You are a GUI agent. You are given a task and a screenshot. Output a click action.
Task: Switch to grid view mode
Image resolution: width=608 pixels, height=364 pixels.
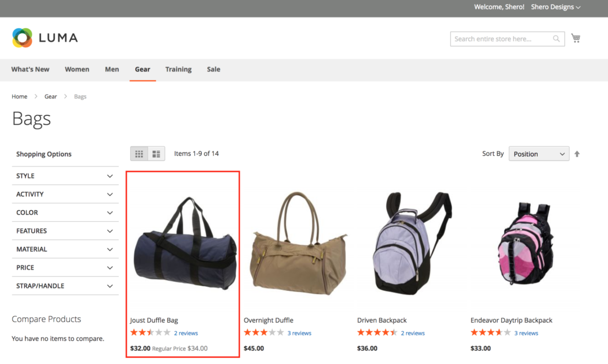(139, 153)
